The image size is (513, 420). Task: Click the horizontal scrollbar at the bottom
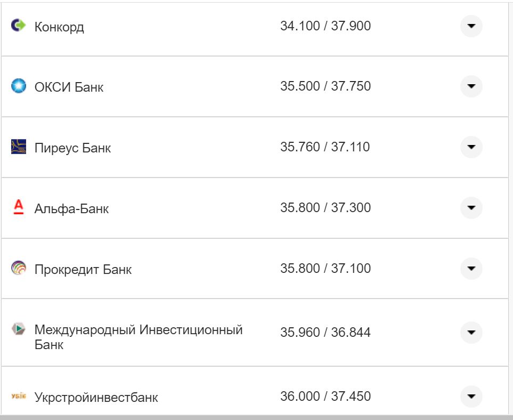256,416
